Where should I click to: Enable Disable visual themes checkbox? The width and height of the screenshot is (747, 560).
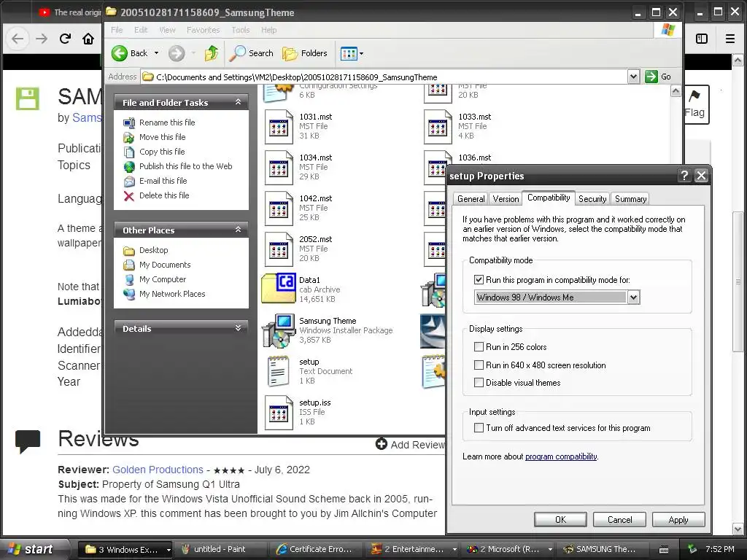pyautogui.click(x=479, y=382)
